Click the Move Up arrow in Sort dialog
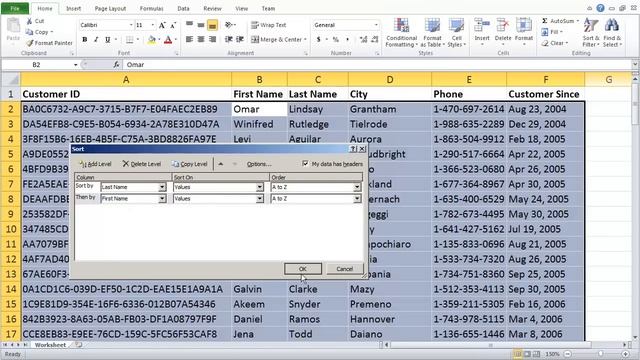Screen dimensions: 640x360 pyautogui.click(x=220, y=164)
